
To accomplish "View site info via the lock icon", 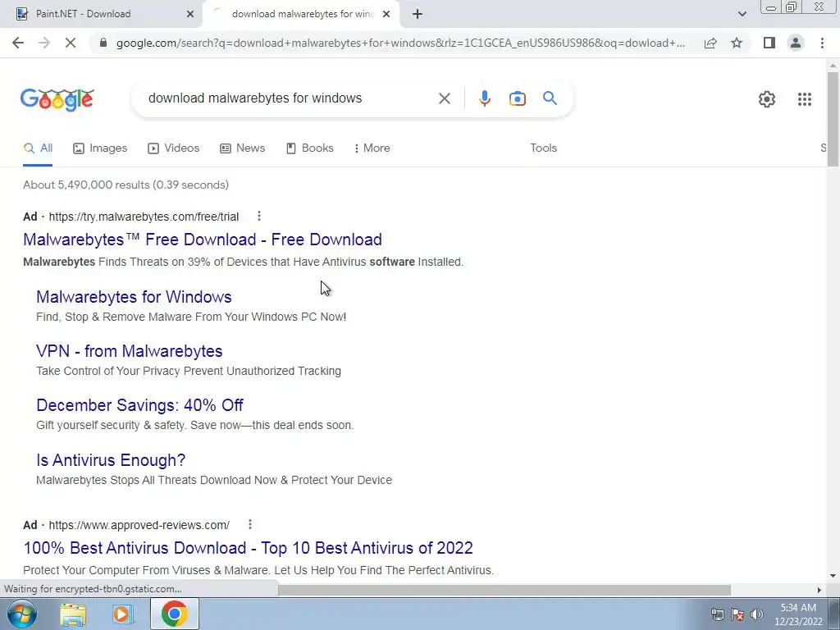I will pyautogui.click(x=103, y=43).
